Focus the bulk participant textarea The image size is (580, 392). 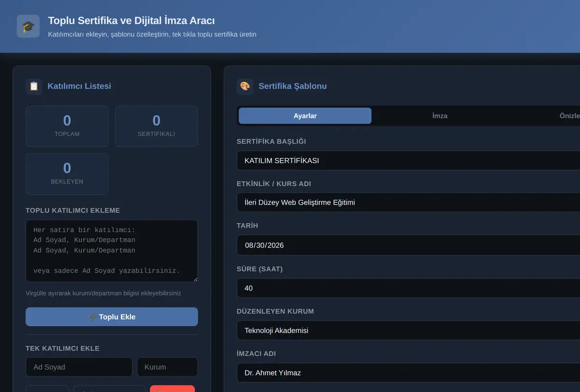coord(112,251)
